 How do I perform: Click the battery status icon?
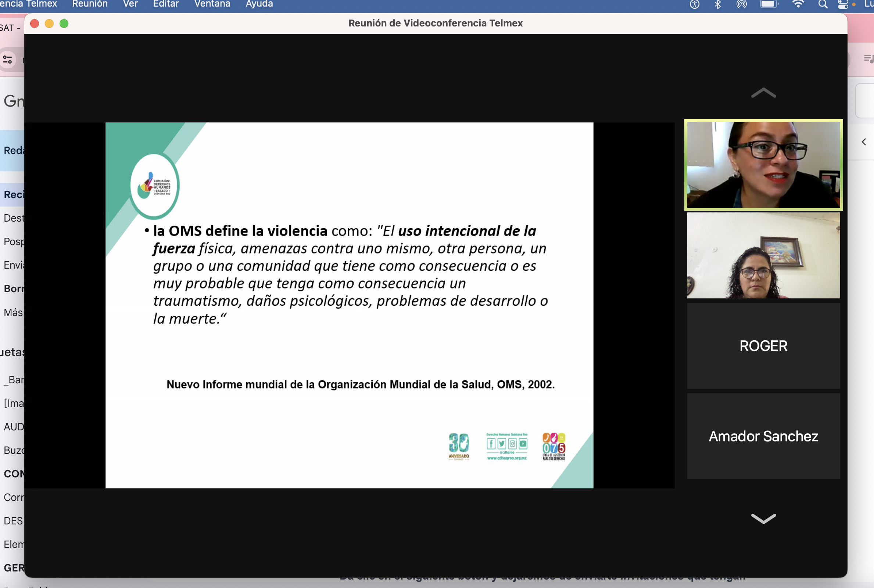[x=769, y=4]
